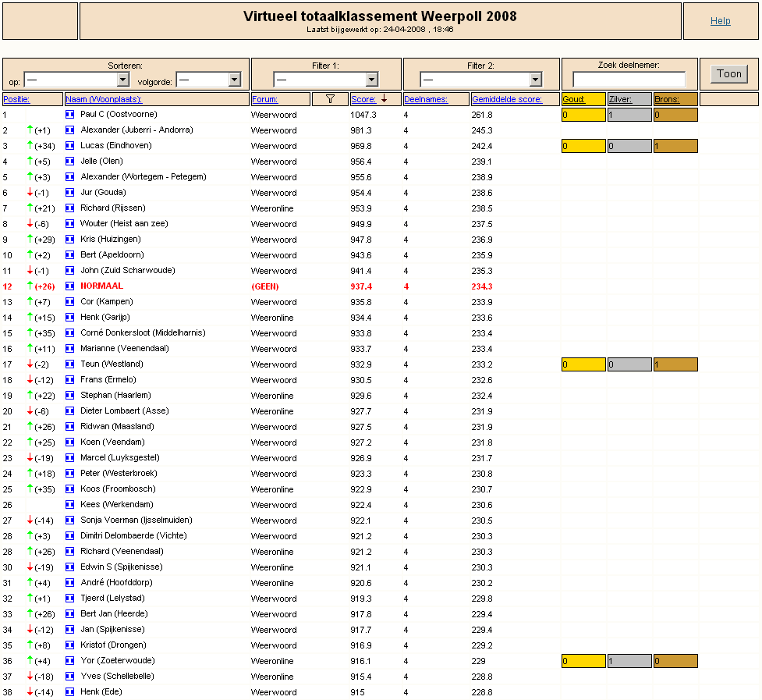Click the Goud gold column header
Image resolution: width=762 pixels, height=700 pixels.
(573, 99)
